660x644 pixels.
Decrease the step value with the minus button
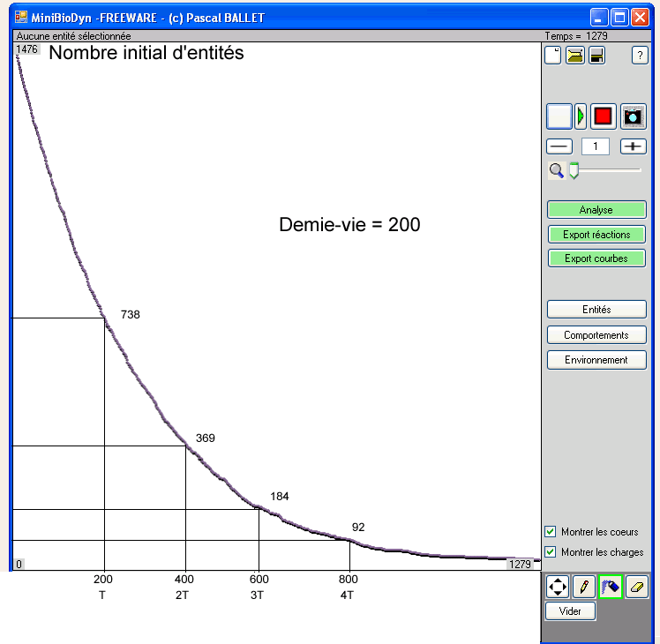coord(559,146)
